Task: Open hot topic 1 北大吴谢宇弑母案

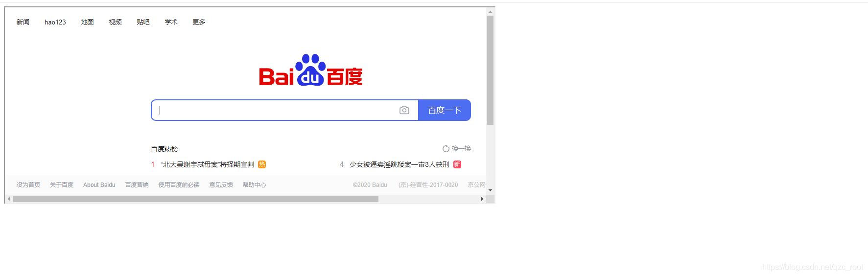Action: pyautogui.click(x=208, y=164)
